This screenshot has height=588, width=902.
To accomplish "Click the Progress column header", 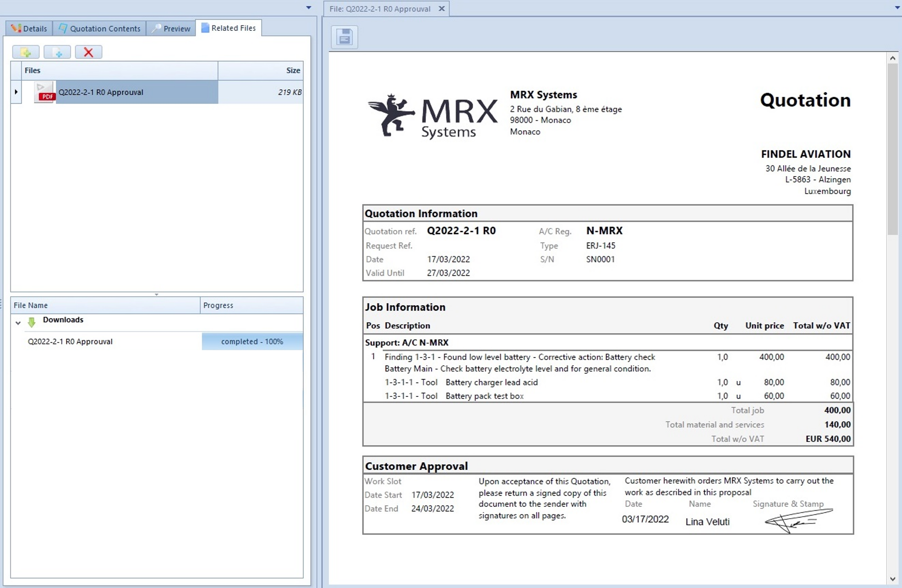I will click(252, 305).
